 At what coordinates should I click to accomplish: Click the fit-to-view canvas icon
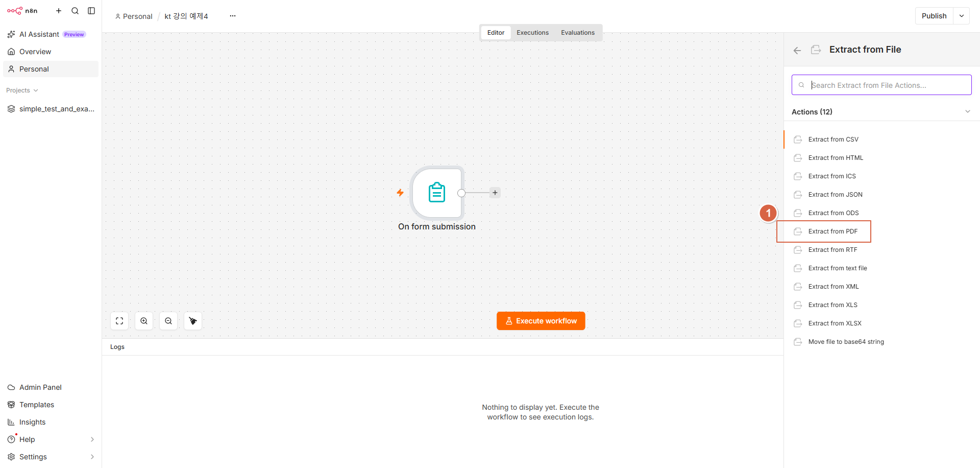pyautogui.click(x=119, y=321)
